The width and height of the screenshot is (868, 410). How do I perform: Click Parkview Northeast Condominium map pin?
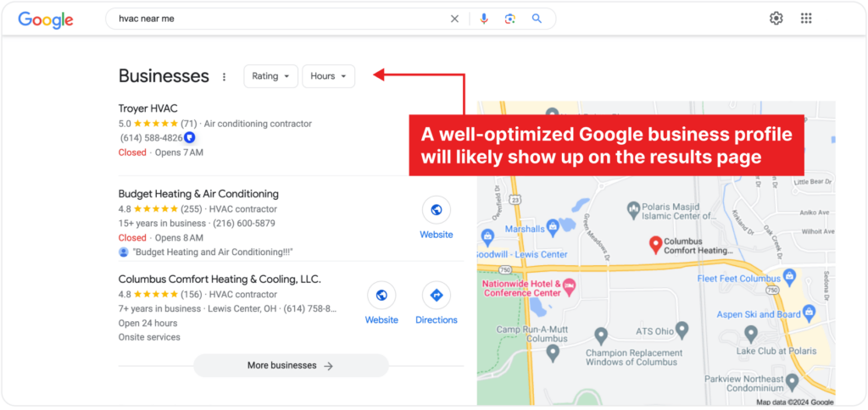click(793, 381)
